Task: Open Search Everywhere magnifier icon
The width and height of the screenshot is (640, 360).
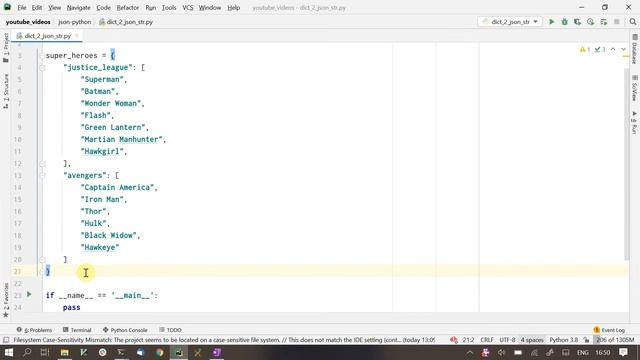Action: [x=633, y=22]
